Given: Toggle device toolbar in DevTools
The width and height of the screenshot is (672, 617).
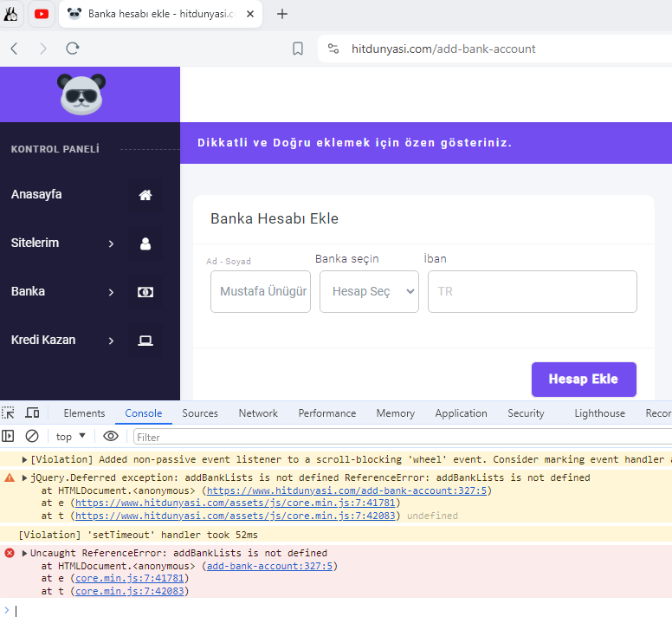Looking at the screenshot, I should 32,412.
